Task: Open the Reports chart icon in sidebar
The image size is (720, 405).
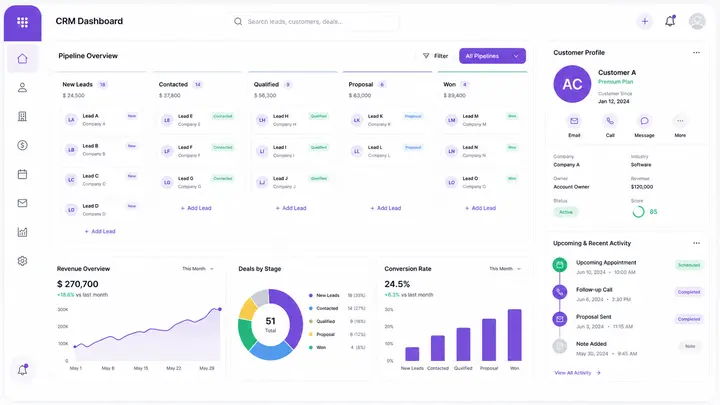Action: [22, 232]
